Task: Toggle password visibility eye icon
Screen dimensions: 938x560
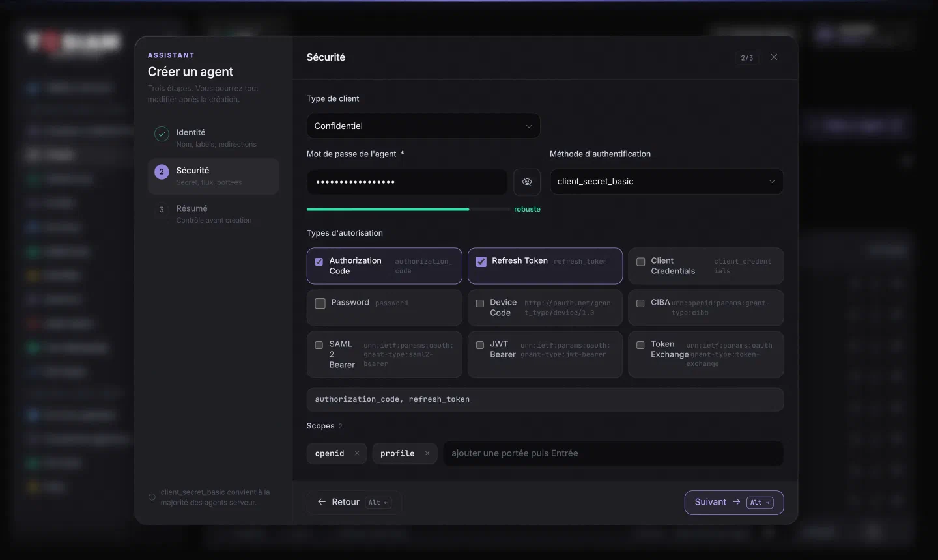Action: click(x=527, y=182)
